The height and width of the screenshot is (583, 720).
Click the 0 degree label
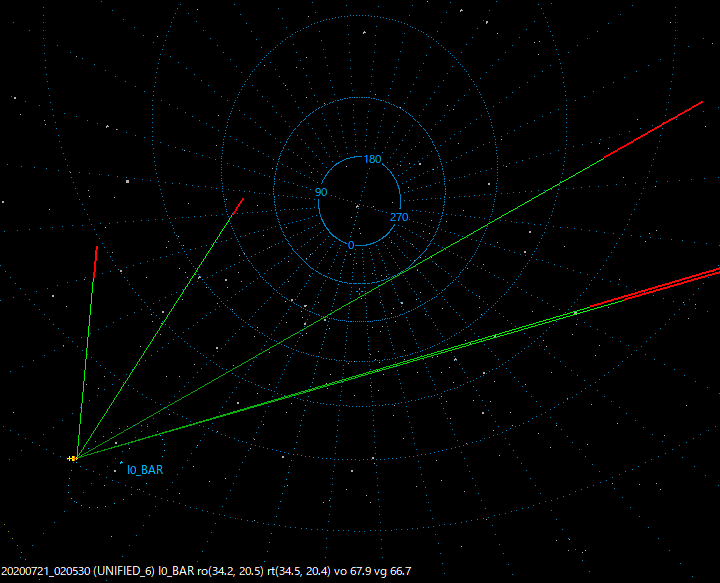(x=351, y=246)
